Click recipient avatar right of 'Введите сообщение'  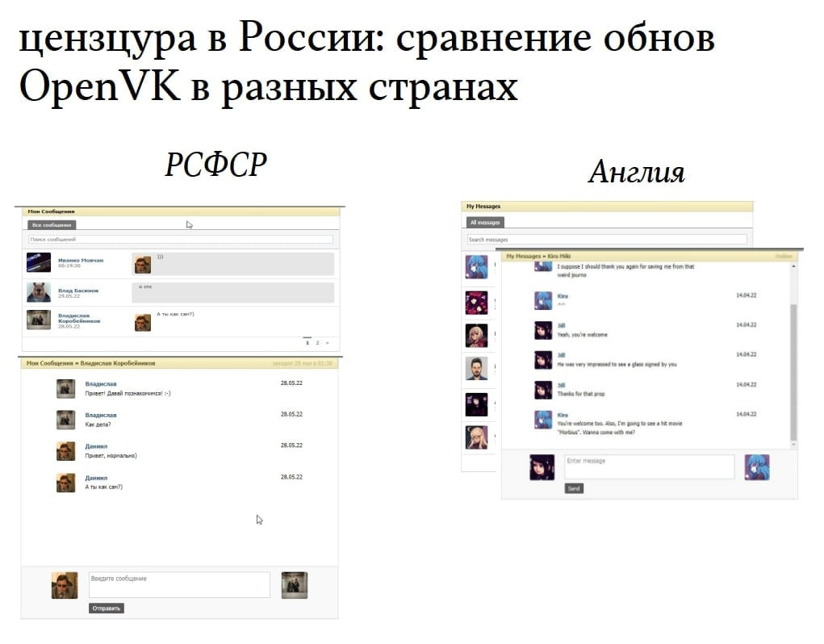coord(295,585)
